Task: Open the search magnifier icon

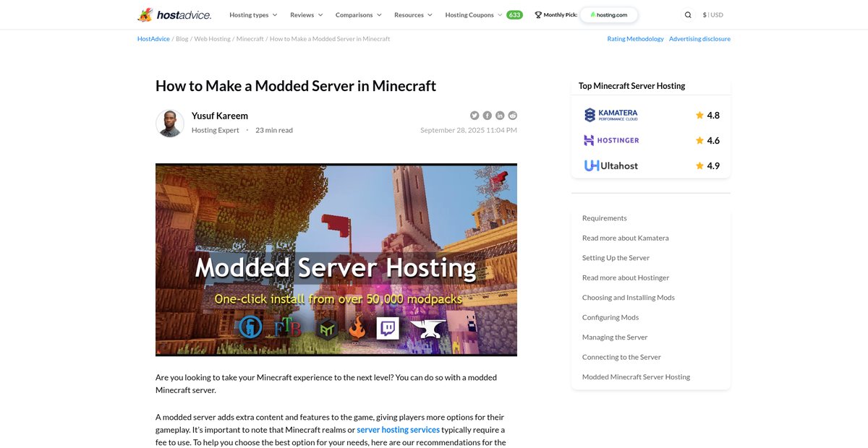Action: [x=688, y=14]
